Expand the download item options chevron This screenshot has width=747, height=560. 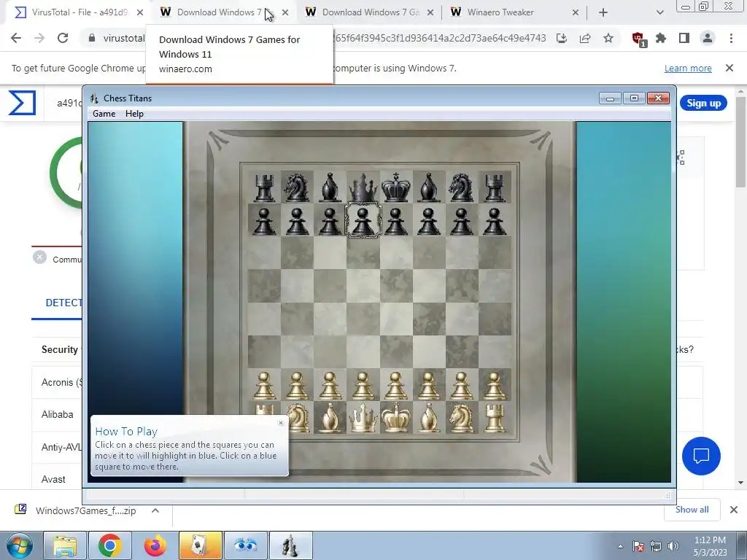pos(155,510)
